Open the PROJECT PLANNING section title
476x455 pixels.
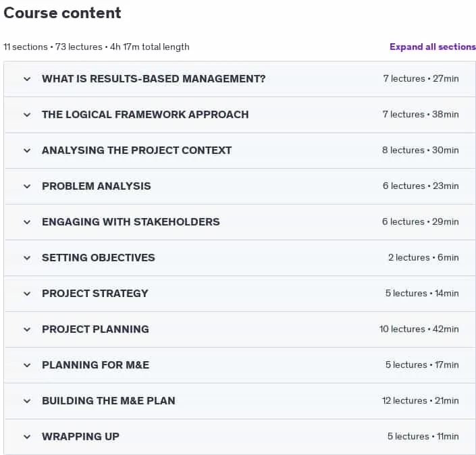(x=95, y=329)
